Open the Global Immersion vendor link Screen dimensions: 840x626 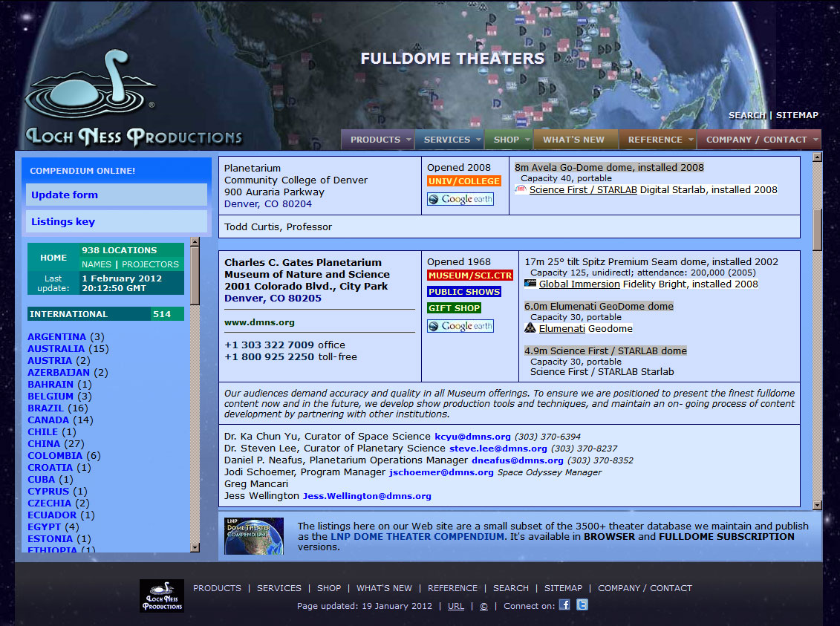click(579, 284)
